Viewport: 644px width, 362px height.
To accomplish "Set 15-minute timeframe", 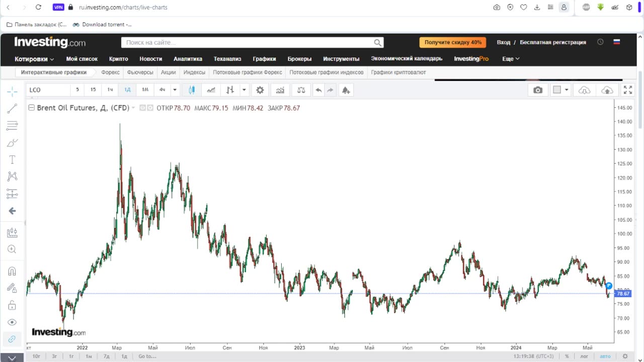I will coord(93,89).
